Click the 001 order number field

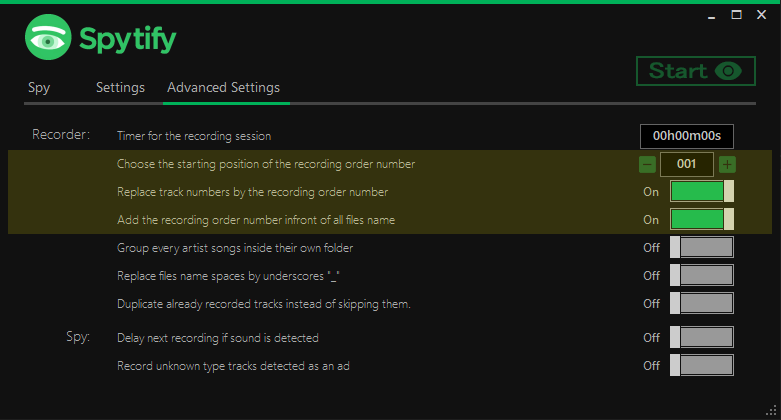(x=686, y=164)
